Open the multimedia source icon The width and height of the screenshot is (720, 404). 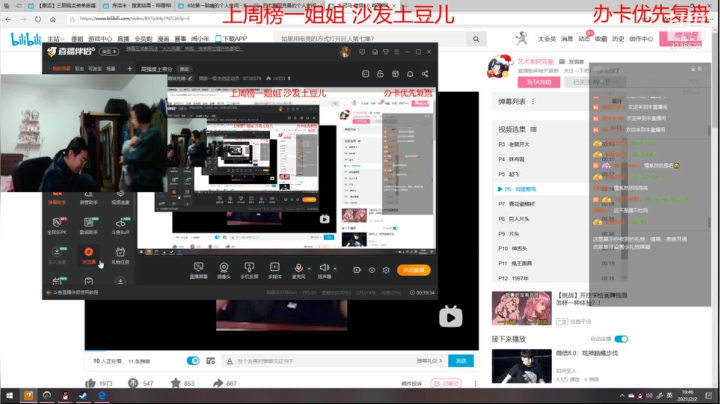pyautogui.click(x=275, y=270)
